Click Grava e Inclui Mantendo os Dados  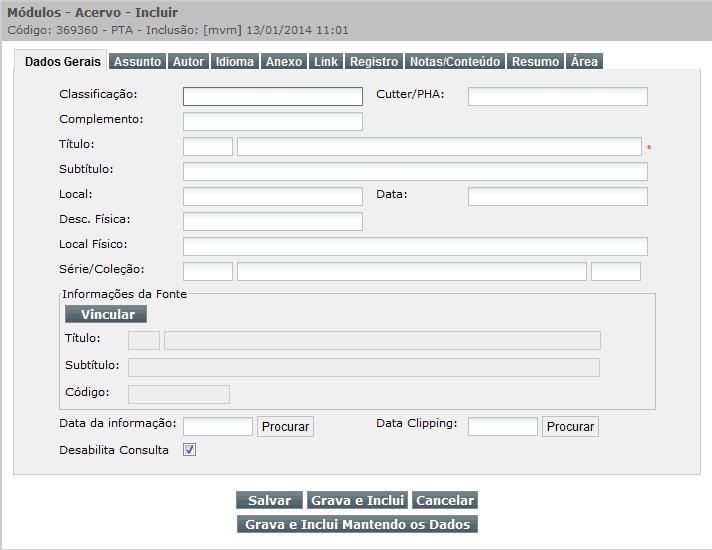[357, 524]
